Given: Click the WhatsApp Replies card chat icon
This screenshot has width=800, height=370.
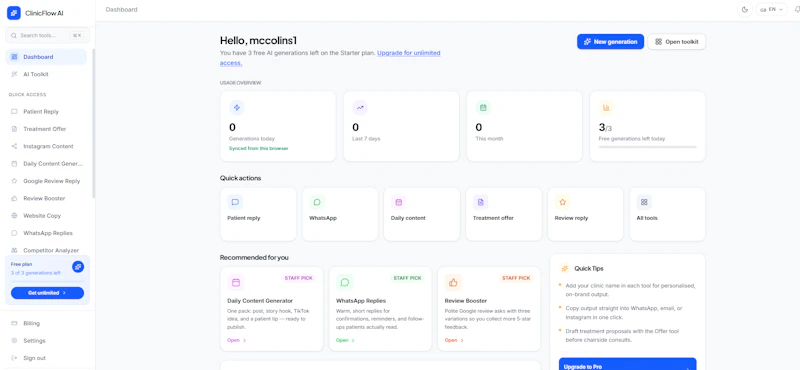Looking at the screenshot, I should coord(345,282).
